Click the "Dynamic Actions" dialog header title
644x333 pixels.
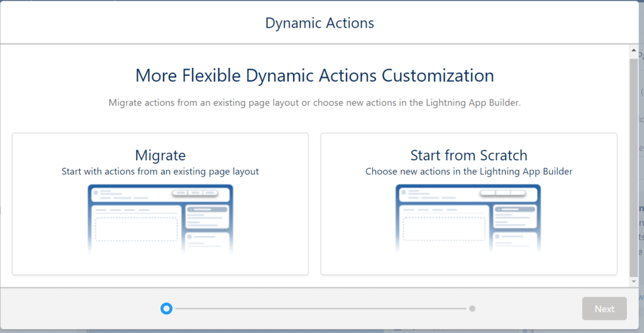pyautogui.click(x=319, y=23)
